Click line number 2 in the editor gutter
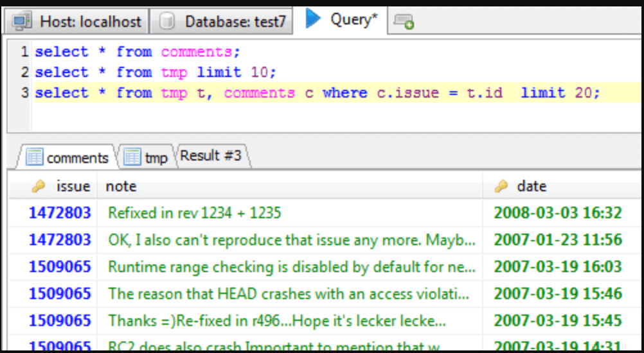This screenshot has height=353, width=644. tap(24, 73)
